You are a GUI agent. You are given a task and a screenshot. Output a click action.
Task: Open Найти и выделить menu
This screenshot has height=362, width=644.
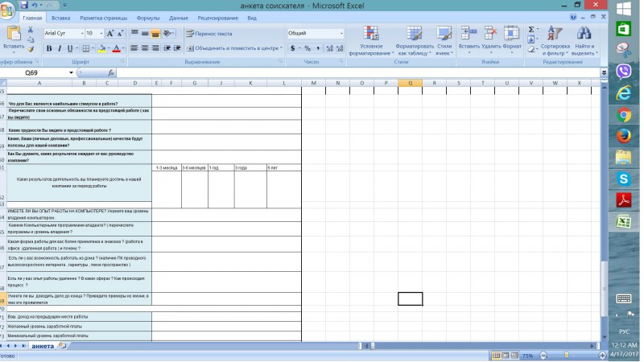coord(584,41)
